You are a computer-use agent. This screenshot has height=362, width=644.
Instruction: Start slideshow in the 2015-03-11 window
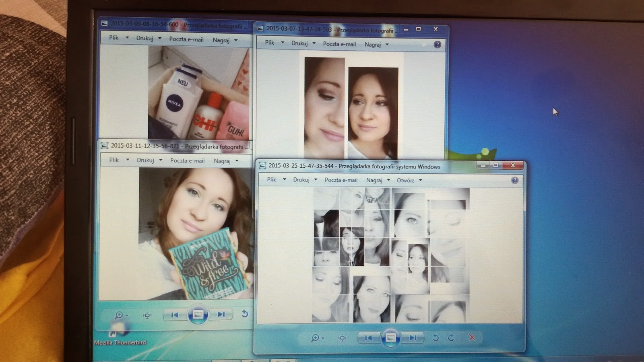198,315
